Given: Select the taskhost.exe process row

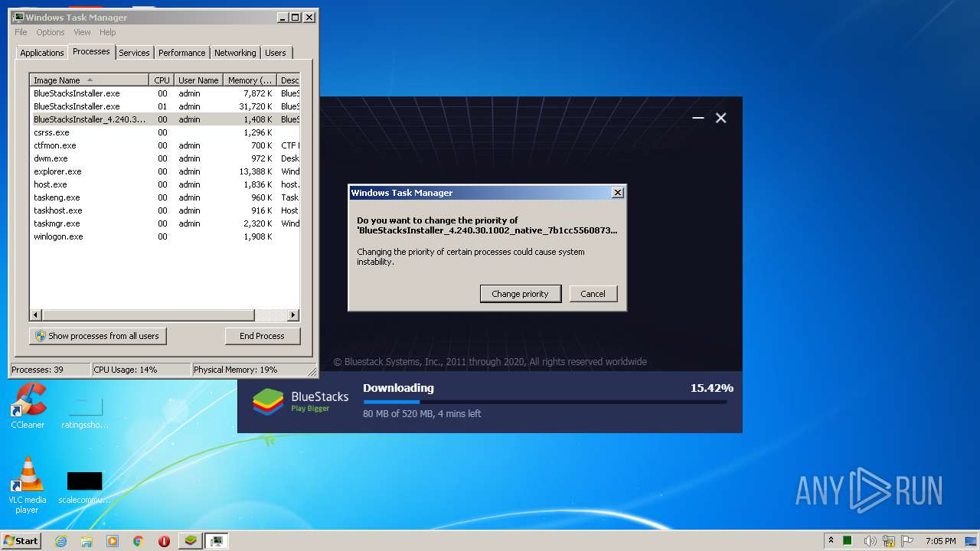Looking at the screenshot, I should pos(165,210).
